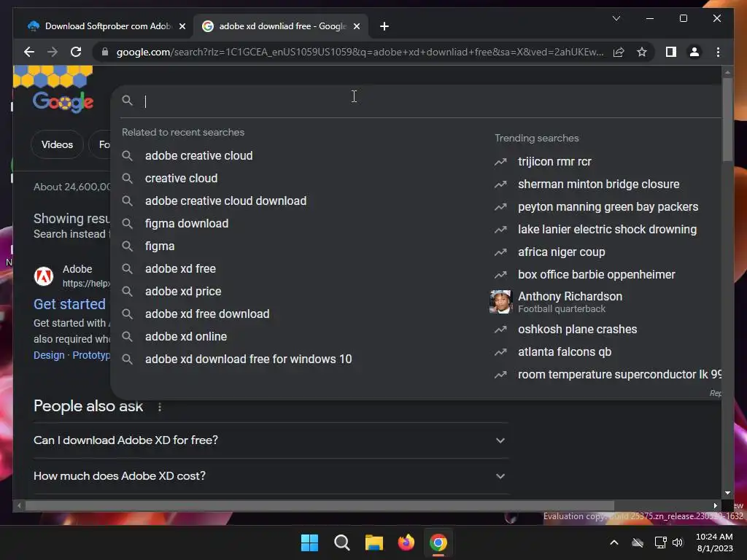The width and height of the screenshot is (747, 560).
Task: Open the Design sitelink
Action: [49, 355]
